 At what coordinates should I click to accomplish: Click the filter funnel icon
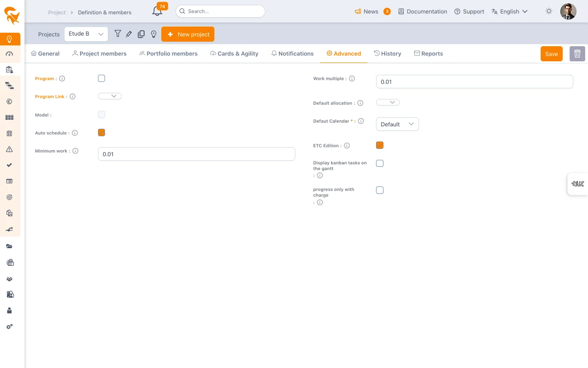click(x=118, y=34)
